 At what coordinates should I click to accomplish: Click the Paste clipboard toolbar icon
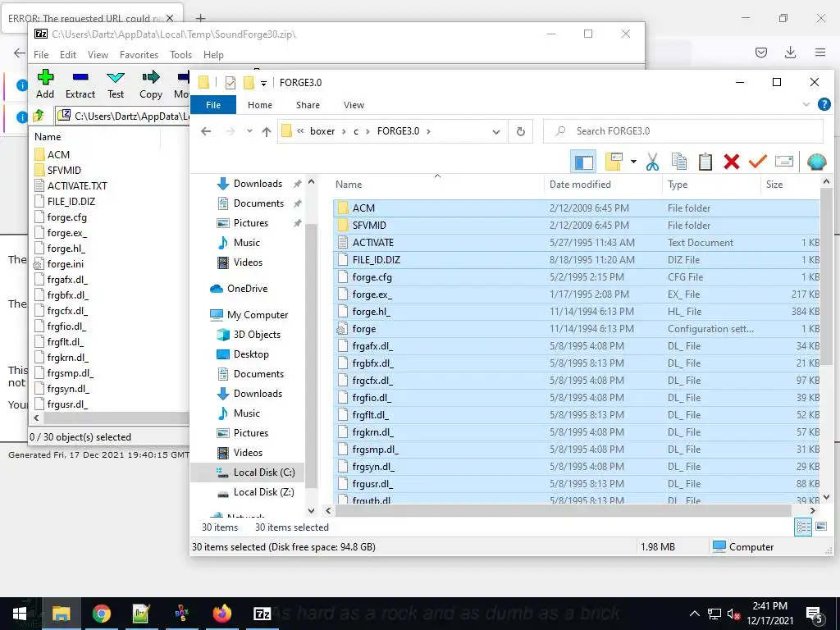(705, 162)
